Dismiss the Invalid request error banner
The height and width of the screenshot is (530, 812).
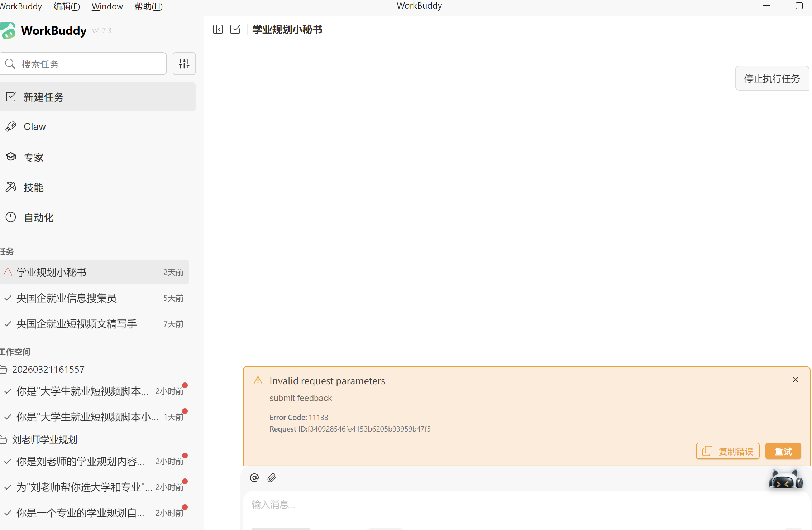(x=795, y=380)
